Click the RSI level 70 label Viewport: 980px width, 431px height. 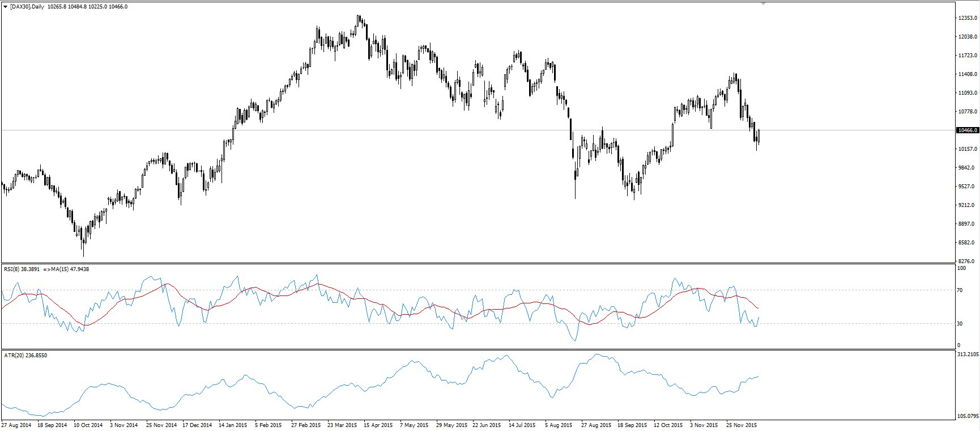pos(960,290)
